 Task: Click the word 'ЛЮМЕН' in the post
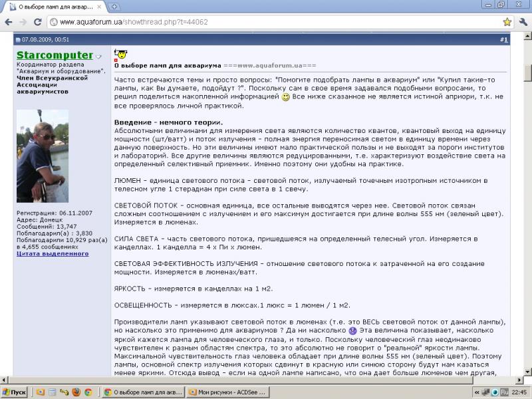point(127,180)
